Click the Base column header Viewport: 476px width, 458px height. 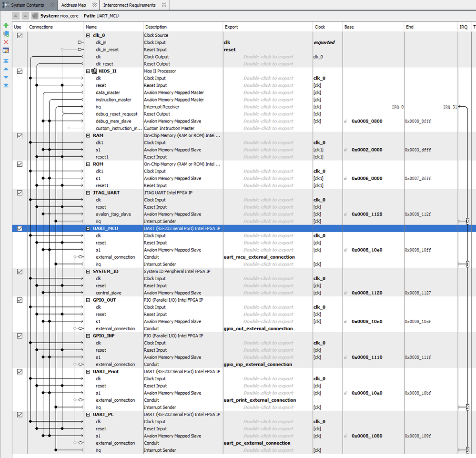(x=374, y=27)
